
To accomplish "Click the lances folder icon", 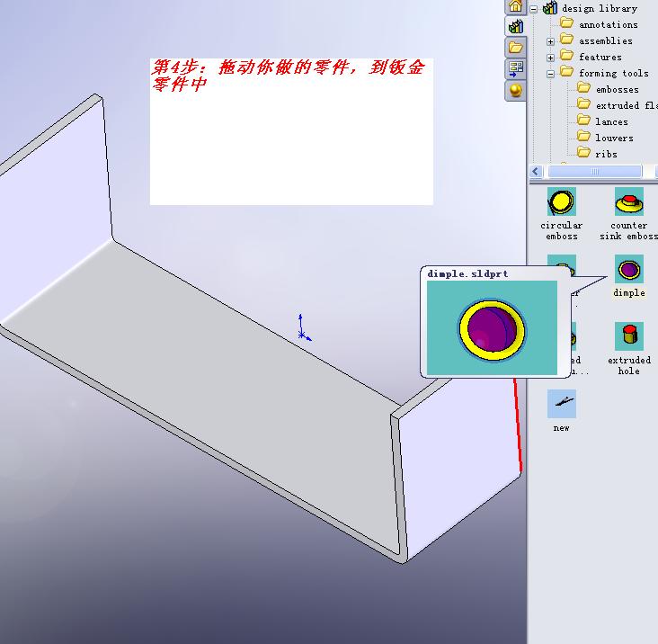I will 583,120.
